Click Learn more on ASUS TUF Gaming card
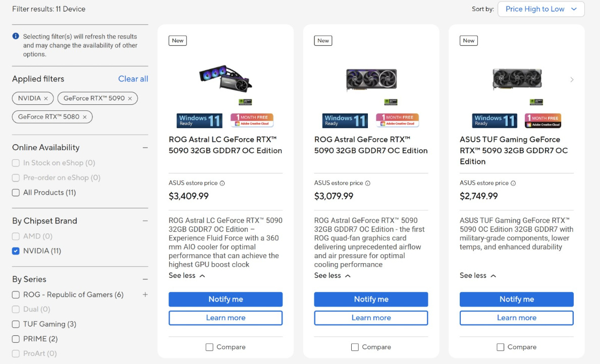Viewport: 600px width, 364px height. point(516,318)
